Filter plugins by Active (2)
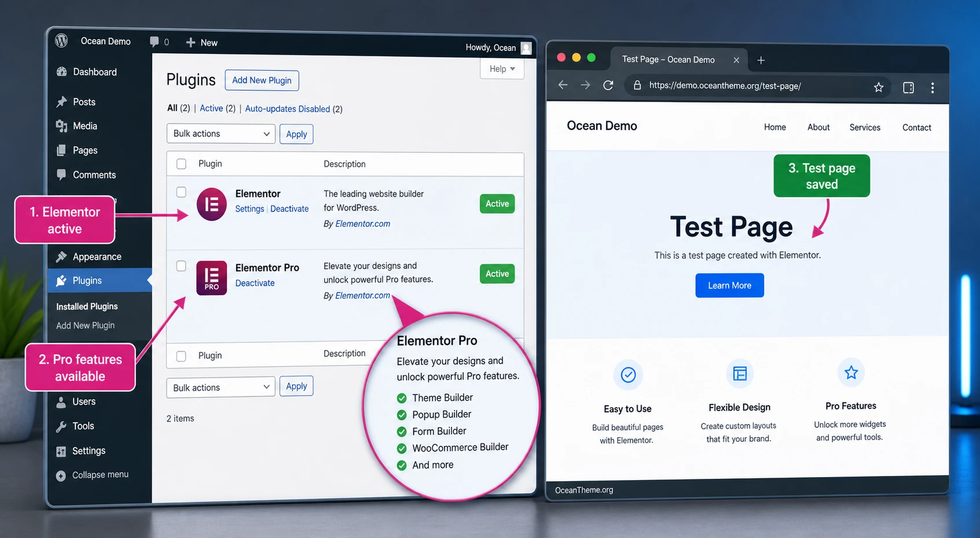980x538 pixels. point(218,108)
